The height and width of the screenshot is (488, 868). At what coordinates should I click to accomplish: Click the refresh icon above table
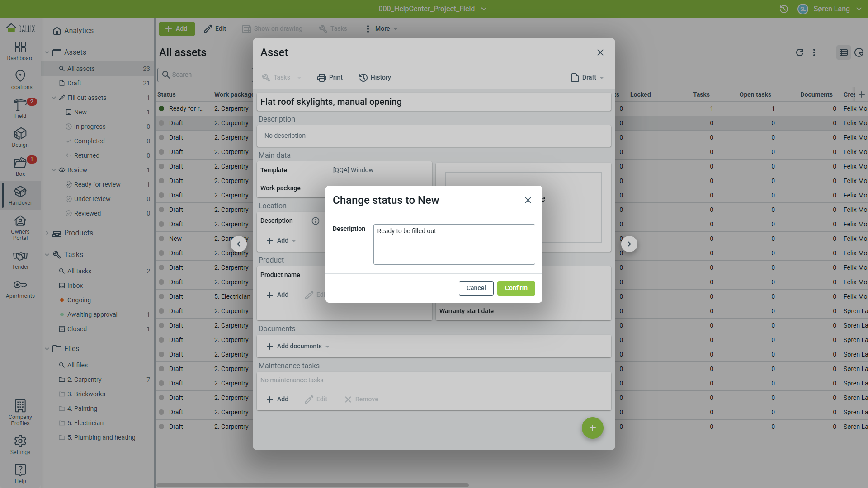[x=799, y=52]
